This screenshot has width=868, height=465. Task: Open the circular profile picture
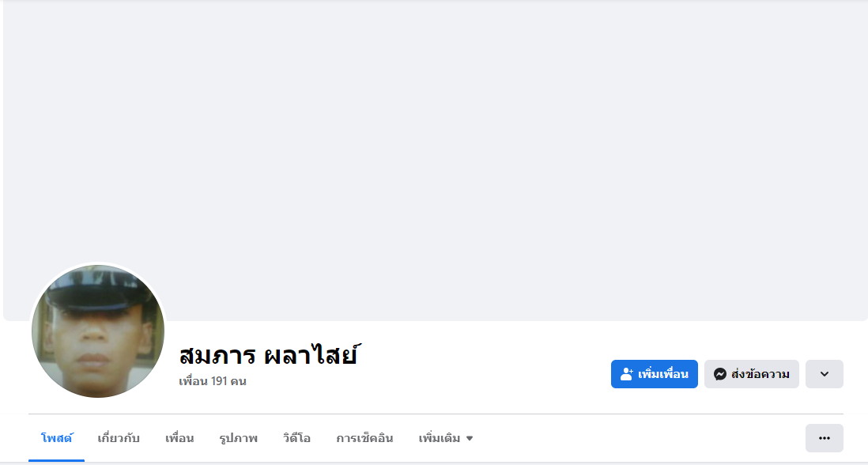click(98, 331)
